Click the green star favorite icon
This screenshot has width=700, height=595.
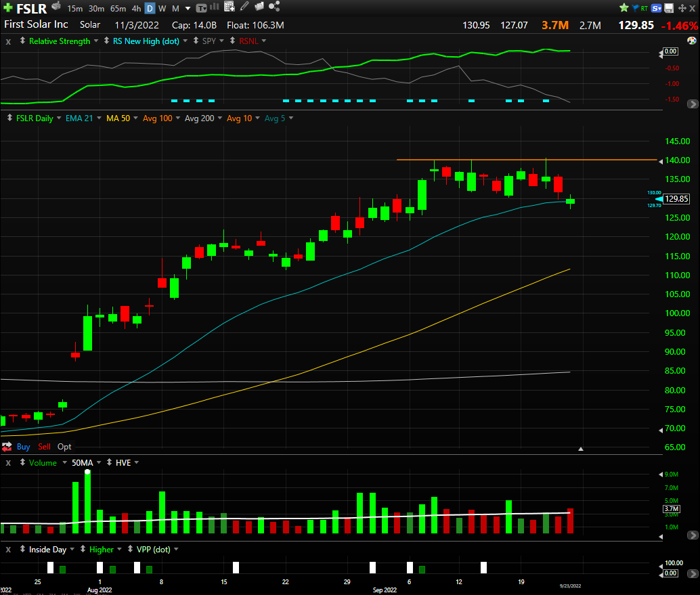(624, 7)
